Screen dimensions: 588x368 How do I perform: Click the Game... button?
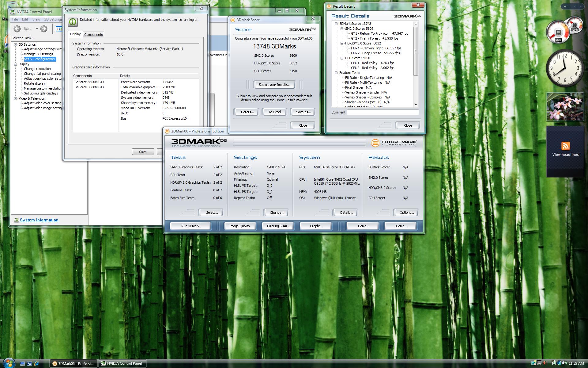click(x=401, y=226)
